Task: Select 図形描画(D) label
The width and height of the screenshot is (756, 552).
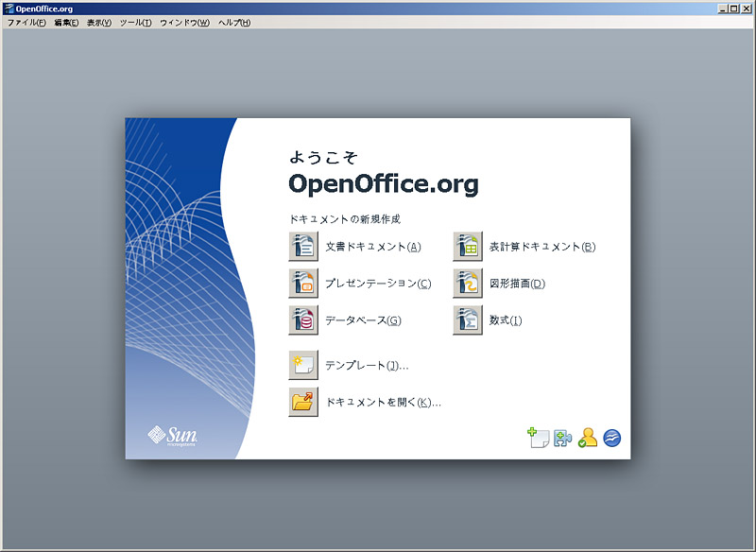Action: tap(517, 284)
